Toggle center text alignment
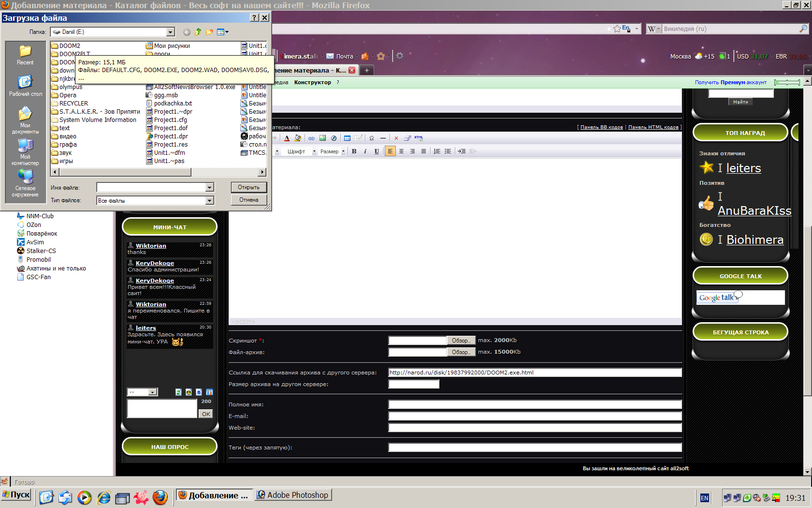This screenshot has width=812, height=508. (x=401, y=151)
